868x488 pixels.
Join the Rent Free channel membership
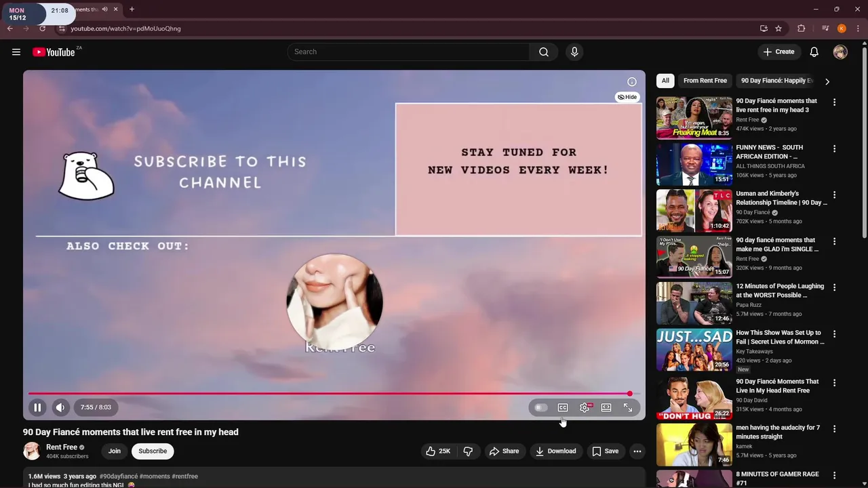pos(115,451)
